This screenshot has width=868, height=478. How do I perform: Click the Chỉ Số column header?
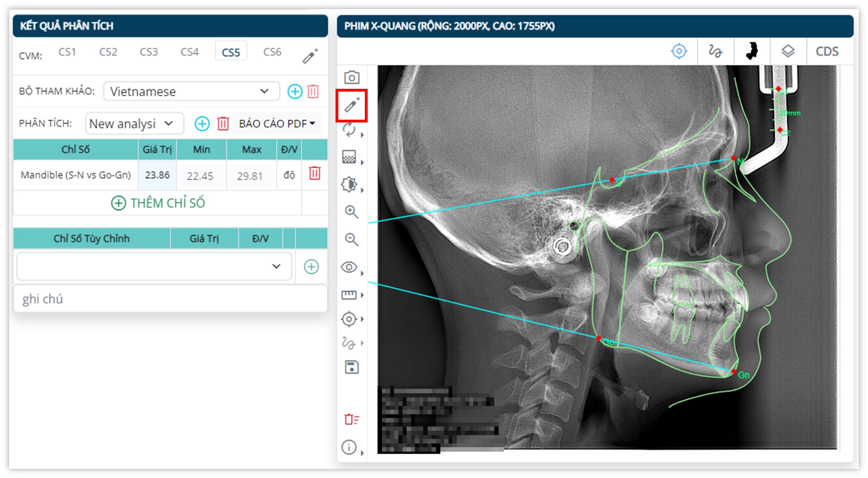(x=76, y=149)
